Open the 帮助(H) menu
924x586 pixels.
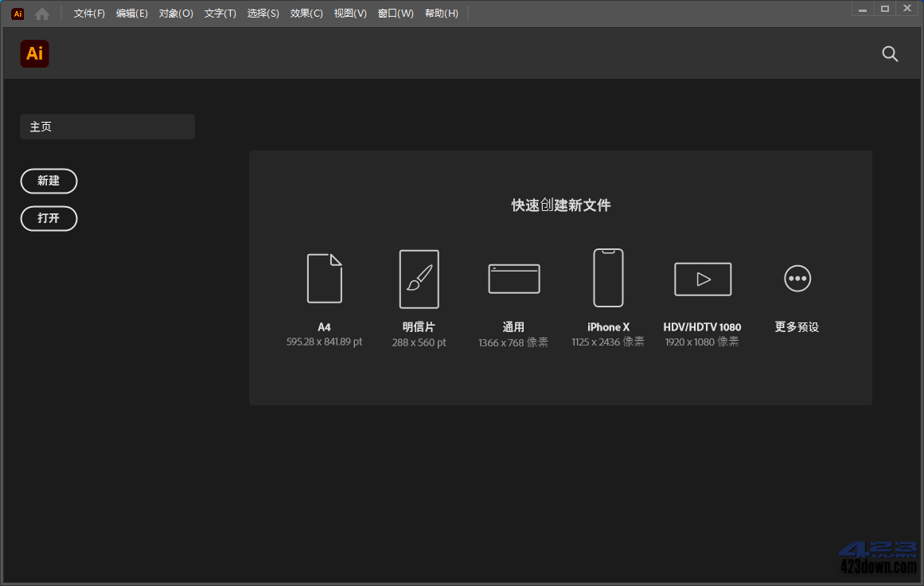click(x=442, y=13)
